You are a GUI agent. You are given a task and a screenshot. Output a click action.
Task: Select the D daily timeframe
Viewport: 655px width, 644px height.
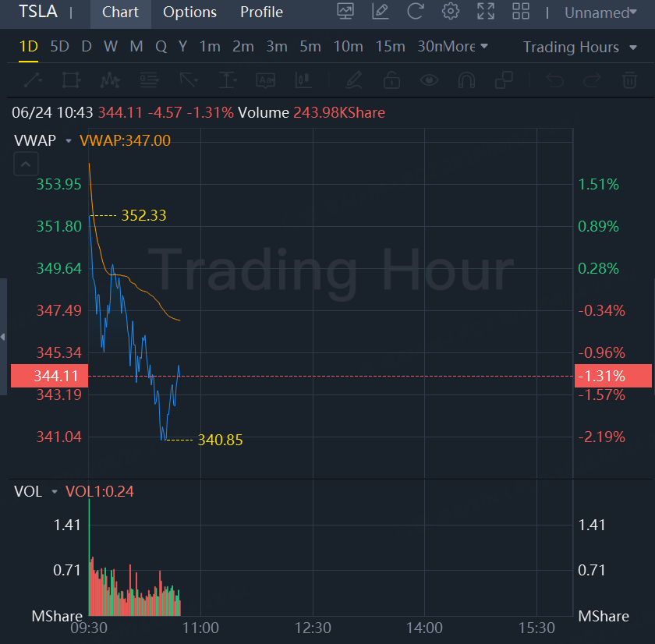click(87, 46)
